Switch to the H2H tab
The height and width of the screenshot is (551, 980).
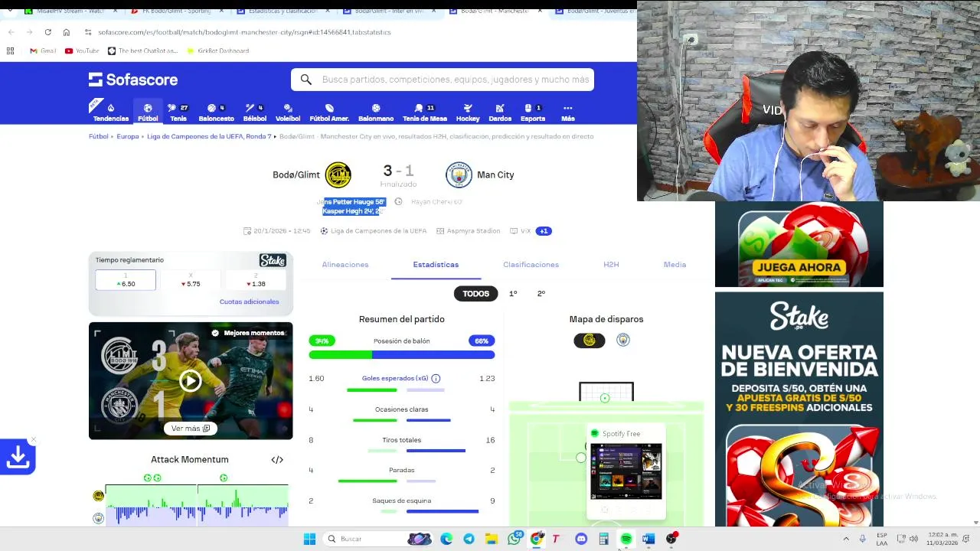(x=611, y=265)
